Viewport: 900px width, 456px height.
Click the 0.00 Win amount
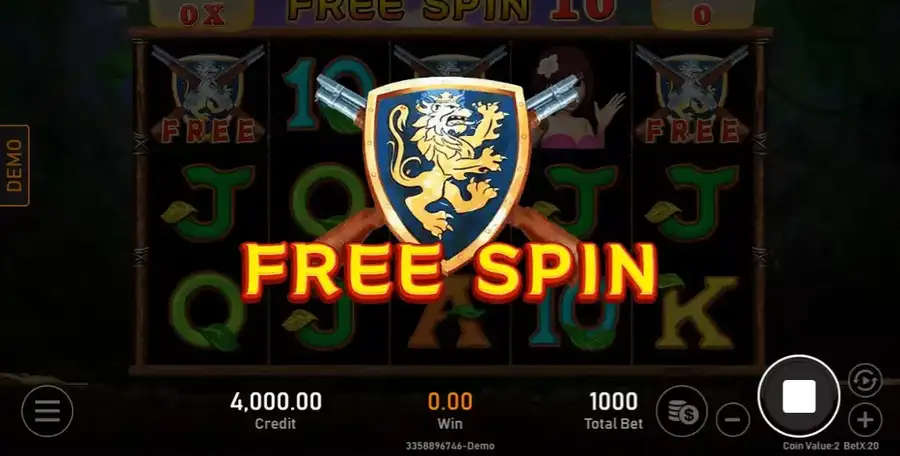(450, 401)
